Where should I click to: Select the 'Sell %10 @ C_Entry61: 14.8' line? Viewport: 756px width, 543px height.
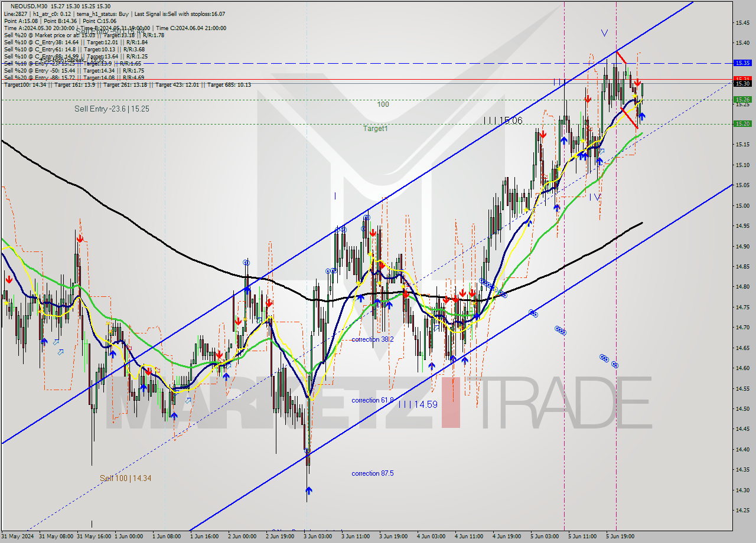[74, 49]
